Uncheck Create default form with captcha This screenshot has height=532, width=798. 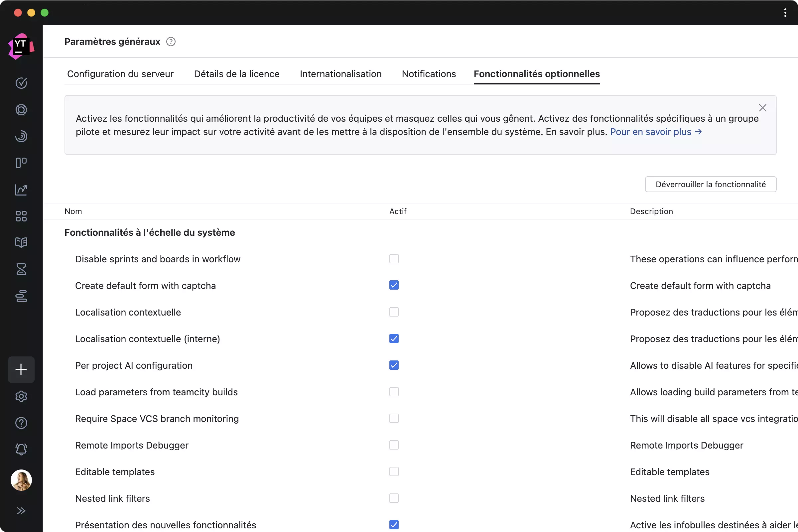point(394,285)
